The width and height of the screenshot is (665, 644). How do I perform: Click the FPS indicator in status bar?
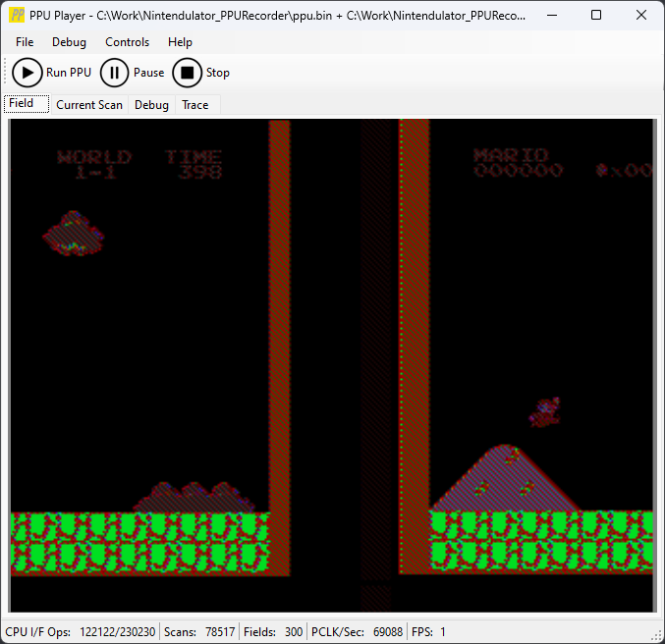(428, 632)
